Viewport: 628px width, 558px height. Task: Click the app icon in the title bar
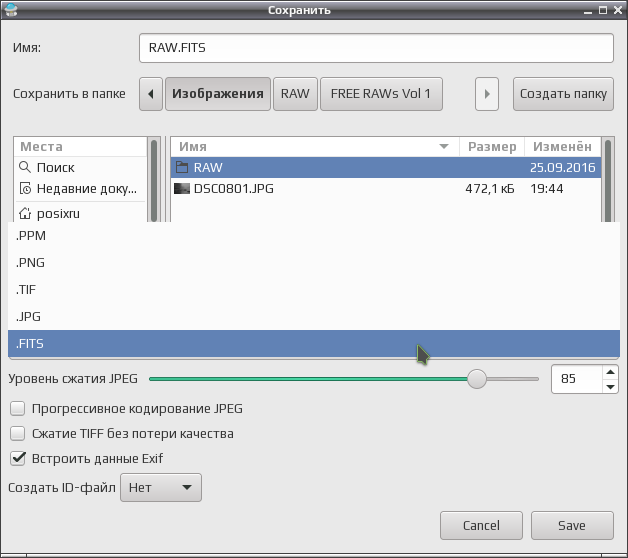coord(11,10)
